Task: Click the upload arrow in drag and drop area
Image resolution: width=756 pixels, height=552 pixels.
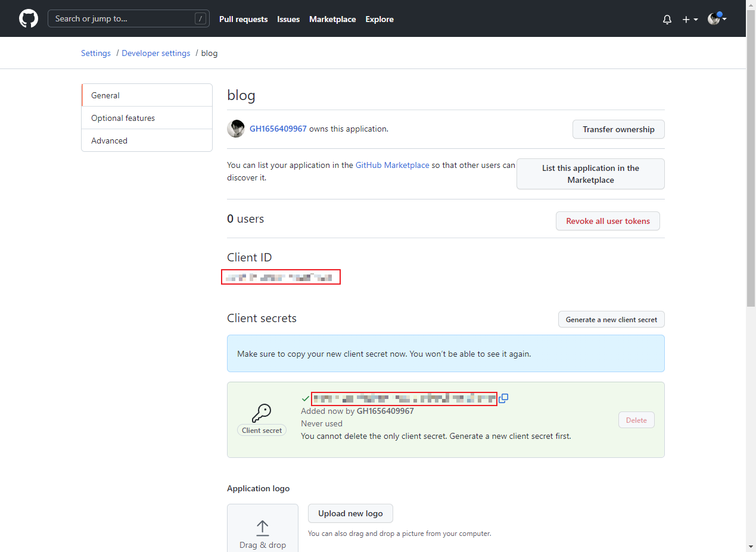Action: (x=262, y=528)
